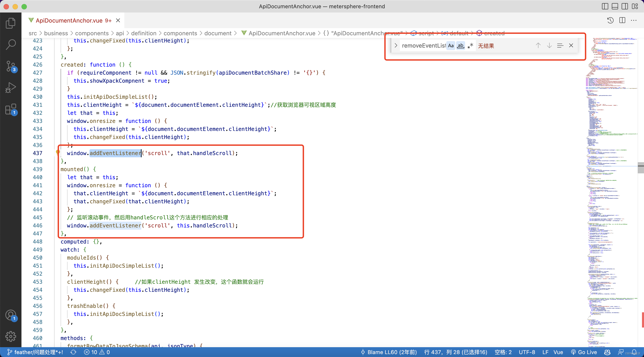Open the Explorer view in activity bar
Image resolution: width=644 pixels, height=357 pixels.
[11, 23]
